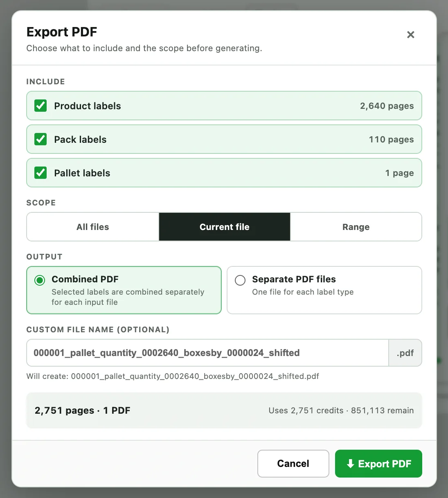The width and height of the screenshot is (448, 498).
Task: Click the custom file name input field
Action: (x=207, y=353)
